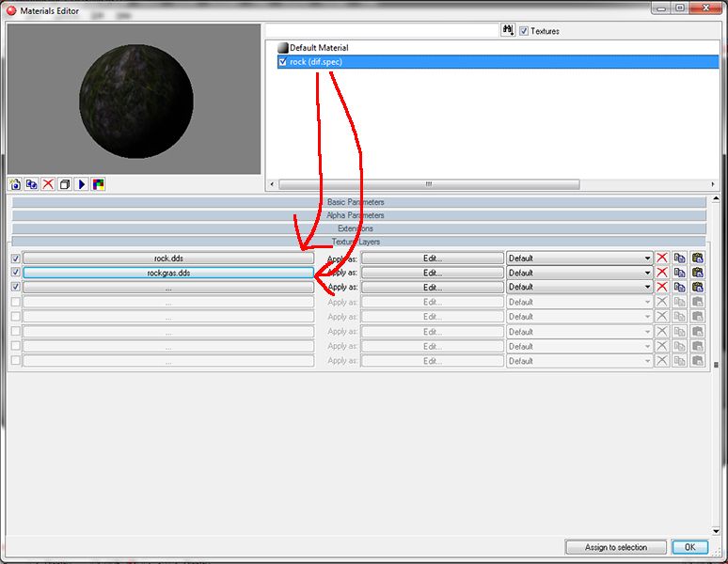728x564 pixels.
Task: Click Edit... on third enabled empty layer
Action: [433, 287]
